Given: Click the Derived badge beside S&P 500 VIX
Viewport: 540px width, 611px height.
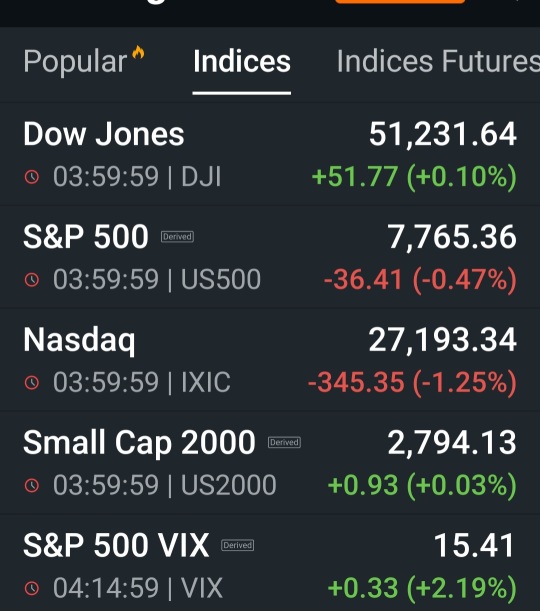Looking at the screenshot, I should point(237,545).
